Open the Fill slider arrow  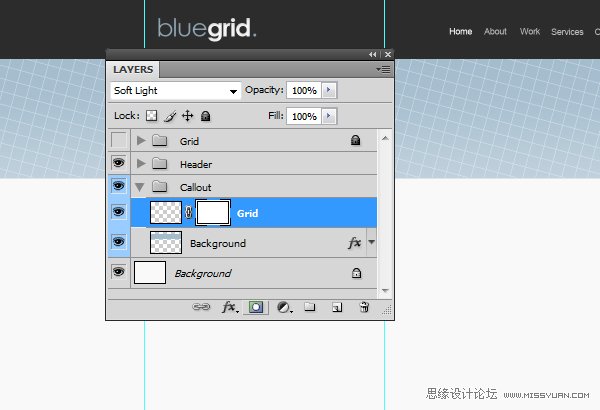click(329, 116)
